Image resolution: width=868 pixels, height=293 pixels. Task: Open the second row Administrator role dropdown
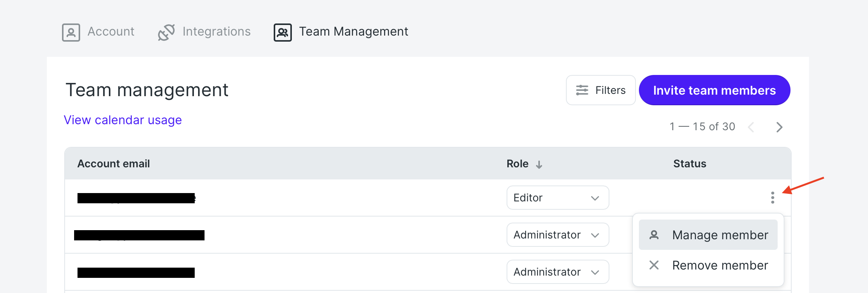(558, 235)
